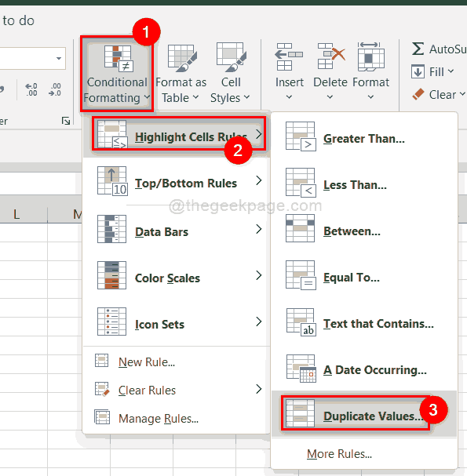Expand Highlight Cells Rules submenu arrow
This screenshot has height=476, width=467.
[x=258, y=134]
